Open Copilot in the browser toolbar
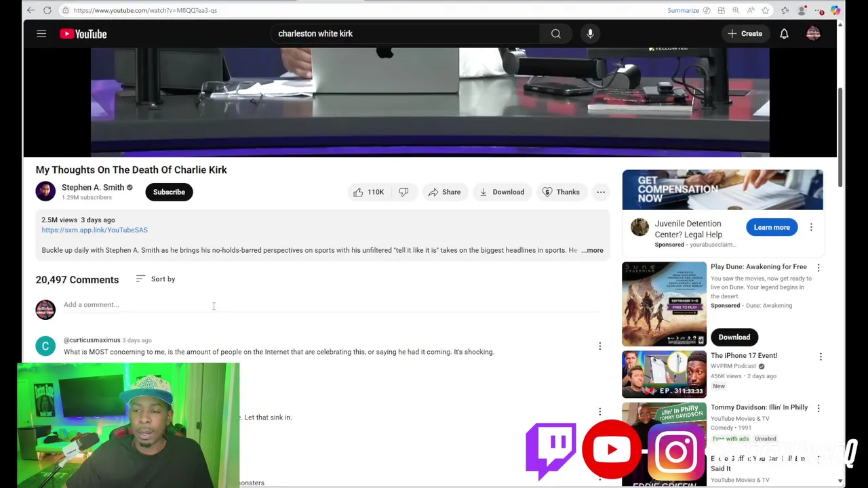Image resolution: width=868 pixels, height=488 pixels. pos(835,10)
